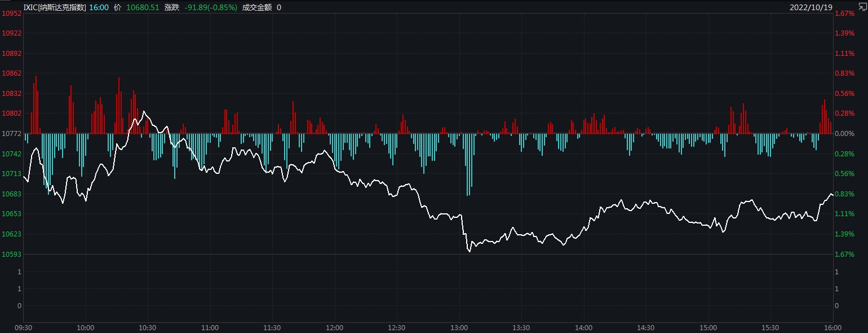Screen dimensions: 868x333
Task: Click the green 1.67% label on right axis
Action: pos(845,254)
